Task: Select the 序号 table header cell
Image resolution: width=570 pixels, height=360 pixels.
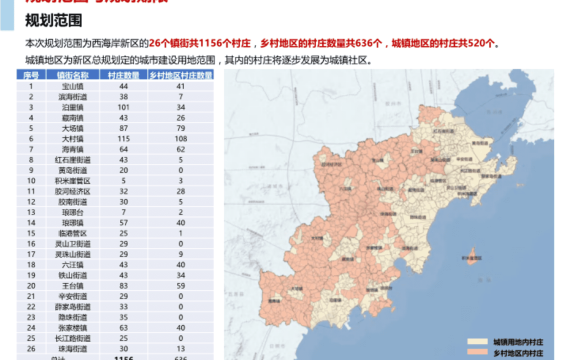Action: (31, 75)
